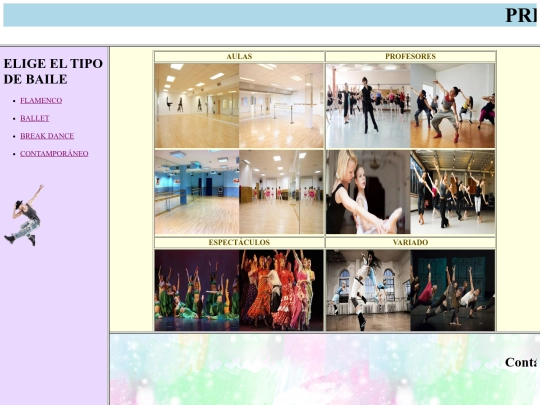Open the green costume stage show photo
540x405 pixels.
(197, 290)
